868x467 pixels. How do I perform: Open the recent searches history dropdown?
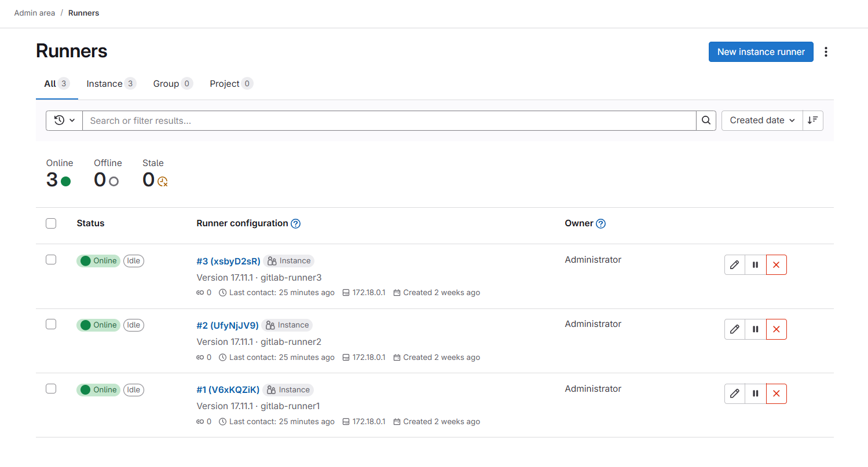click(64, 120)
